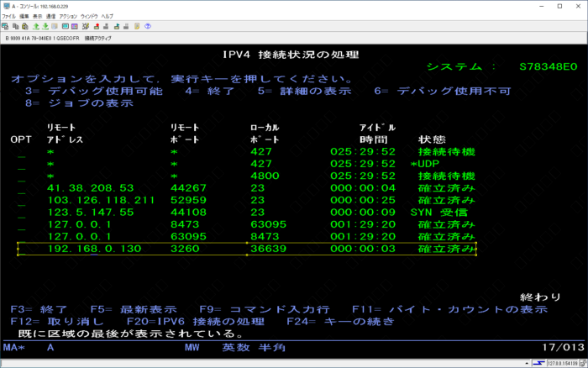Click the green up-arrow send icon
This screenshot has height=368, width=588.
coord(36,26)
